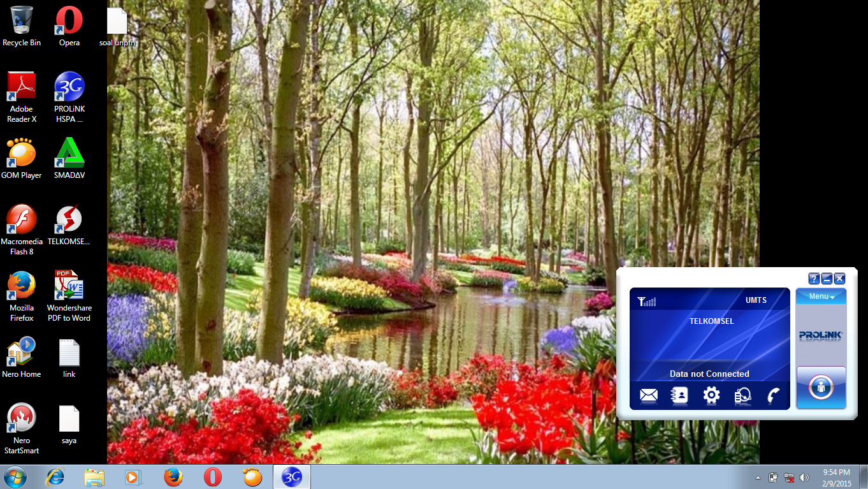Open the volume speaker icon in the tray
The image size is (868, 489).
pyautogui.click(x=804, y=477)
